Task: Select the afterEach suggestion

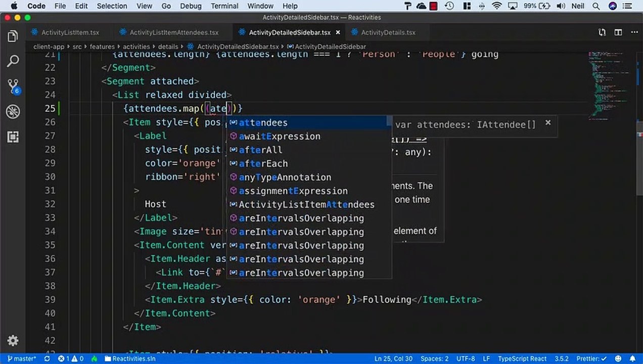Action: (x=308, y=164)
